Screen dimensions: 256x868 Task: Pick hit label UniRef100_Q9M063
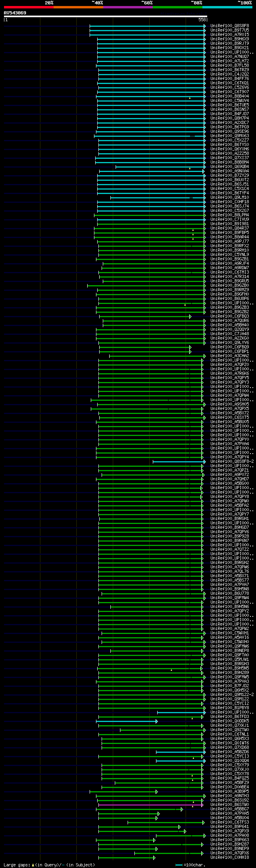coord(230,136)
